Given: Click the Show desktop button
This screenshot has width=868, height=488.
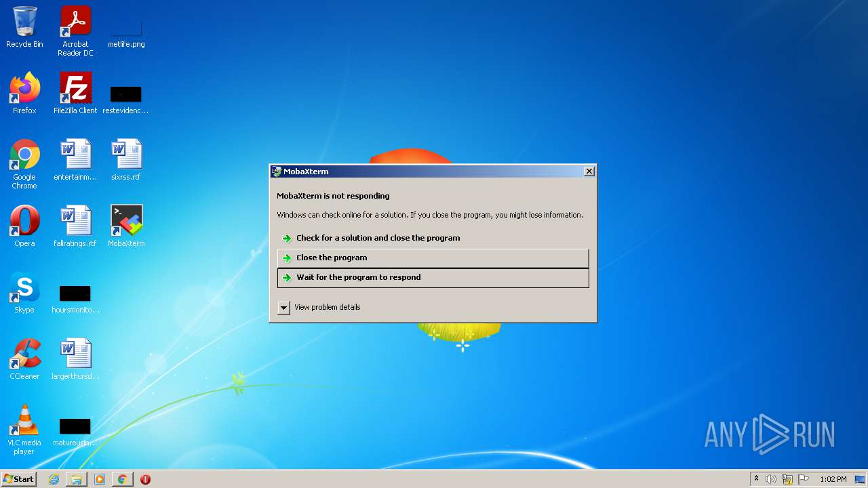Looking at the screenshot, I should (x=860, y=479).
